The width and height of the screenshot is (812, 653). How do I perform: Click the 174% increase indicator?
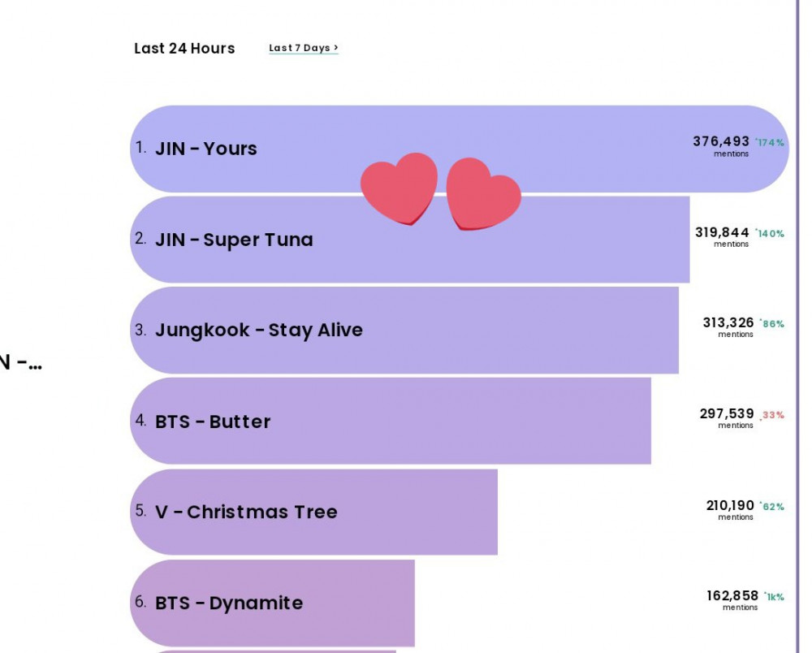771,143
